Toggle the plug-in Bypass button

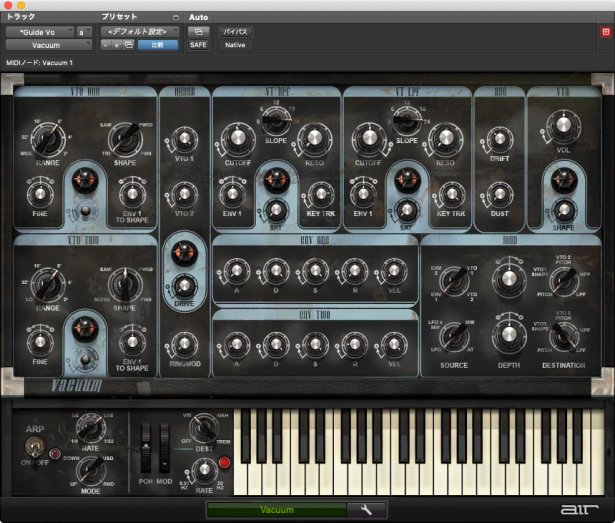tap(235, 31)
